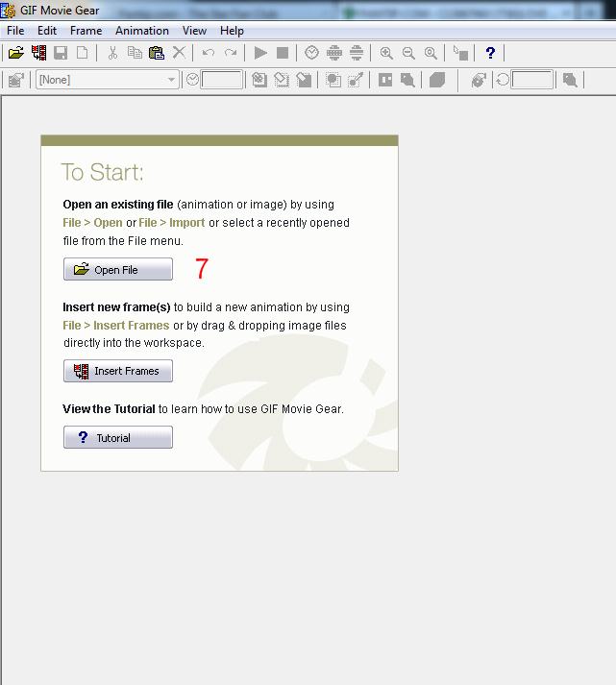Click the rotating disc animation properties icon
616x685 pixels.
tap(479, 80)
